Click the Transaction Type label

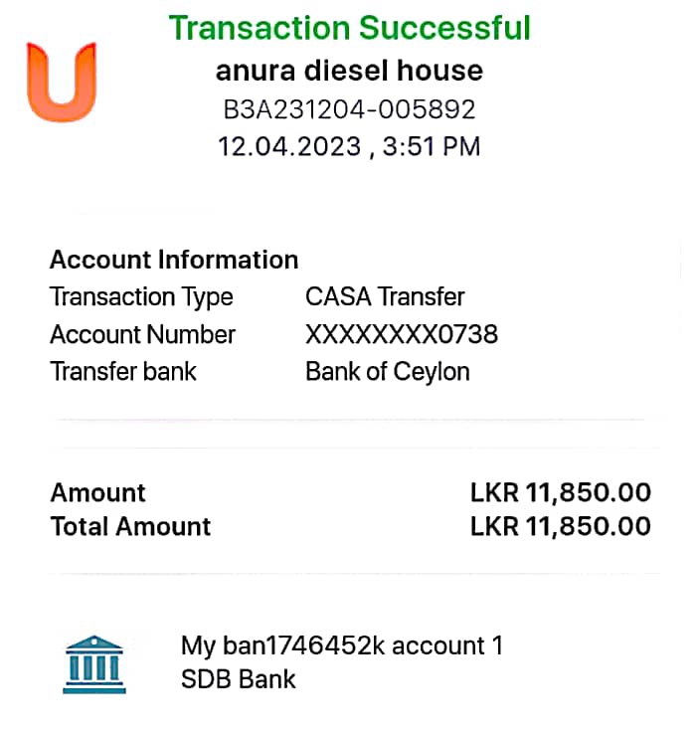pos(141,297)
